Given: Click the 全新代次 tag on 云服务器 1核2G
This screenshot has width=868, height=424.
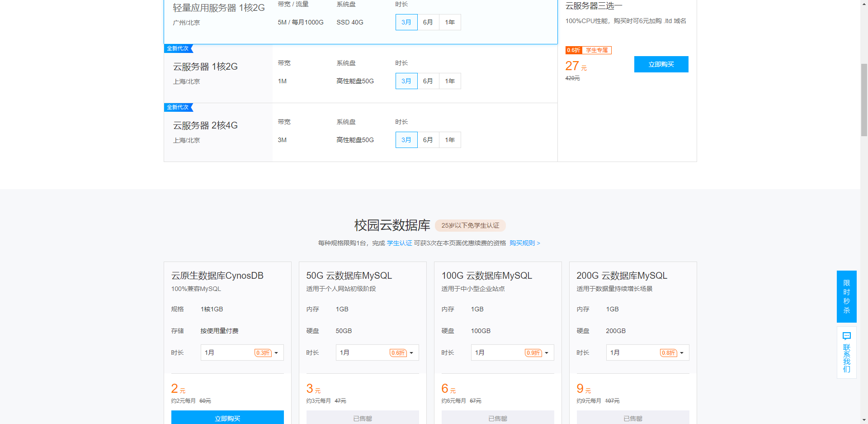Looking at the screenshot, I should pos(178,48).
